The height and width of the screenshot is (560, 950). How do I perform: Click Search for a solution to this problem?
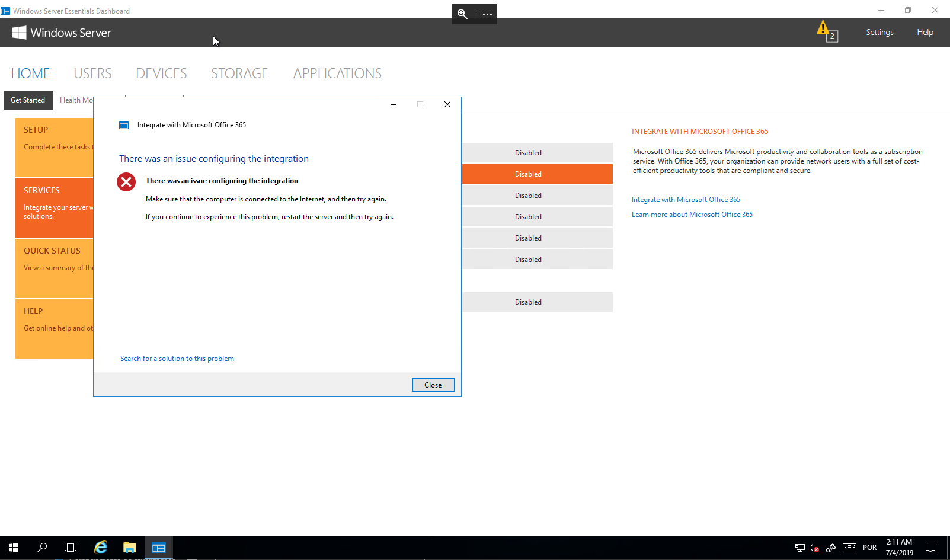[x=177, y=358]
